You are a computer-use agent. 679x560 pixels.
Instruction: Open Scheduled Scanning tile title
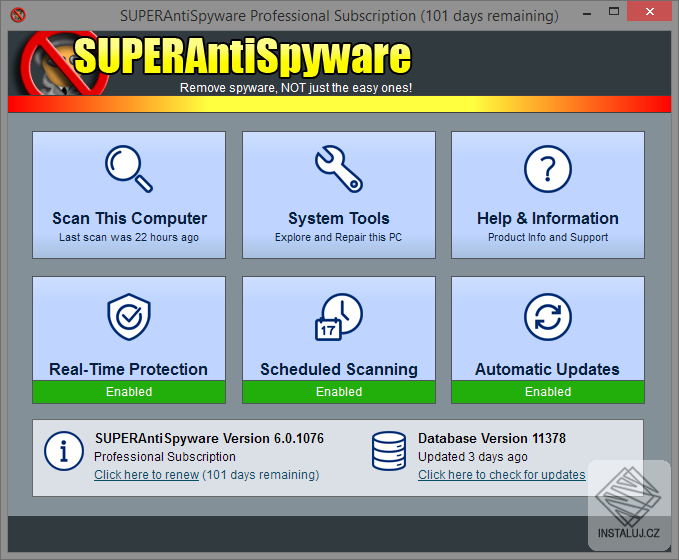[x=339, y=369]
